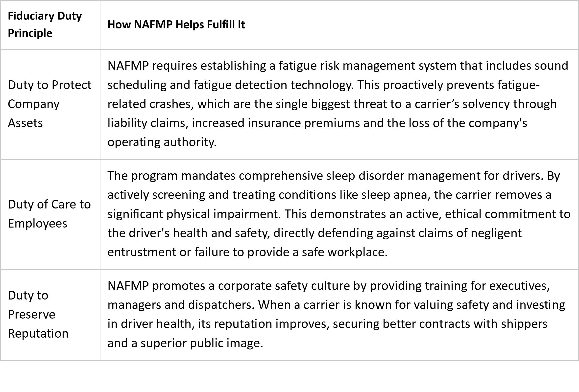Select the "Duty to Preserve Reputation" cell

[38, 314]
